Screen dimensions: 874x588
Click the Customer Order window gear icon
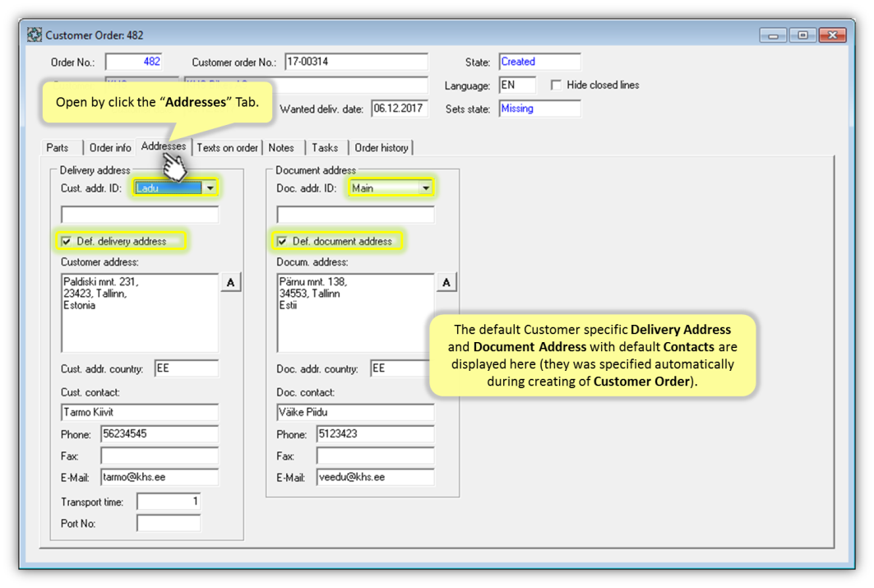click(35, 35)
